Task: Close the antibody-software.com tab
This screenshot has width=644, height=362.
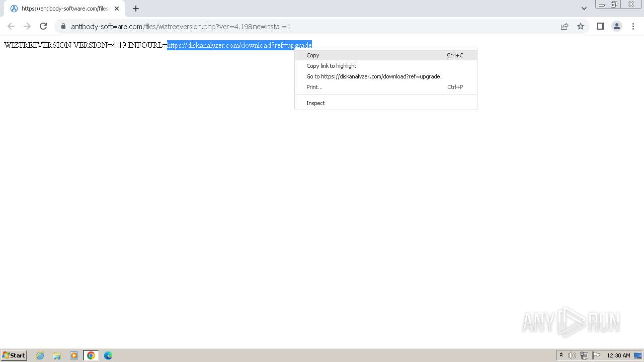Action: click(117, 9)
